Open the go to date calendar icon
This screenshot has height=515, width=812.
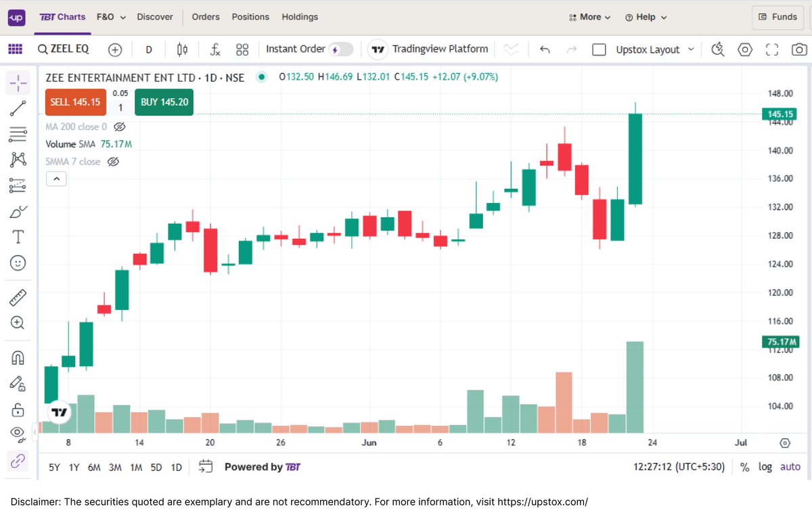(x=206, y=467)
